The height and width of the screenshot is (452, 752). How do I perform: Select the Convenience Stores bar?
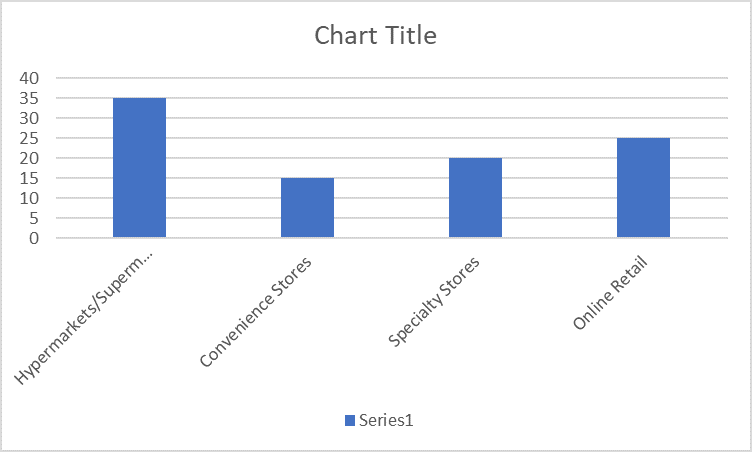307,208
